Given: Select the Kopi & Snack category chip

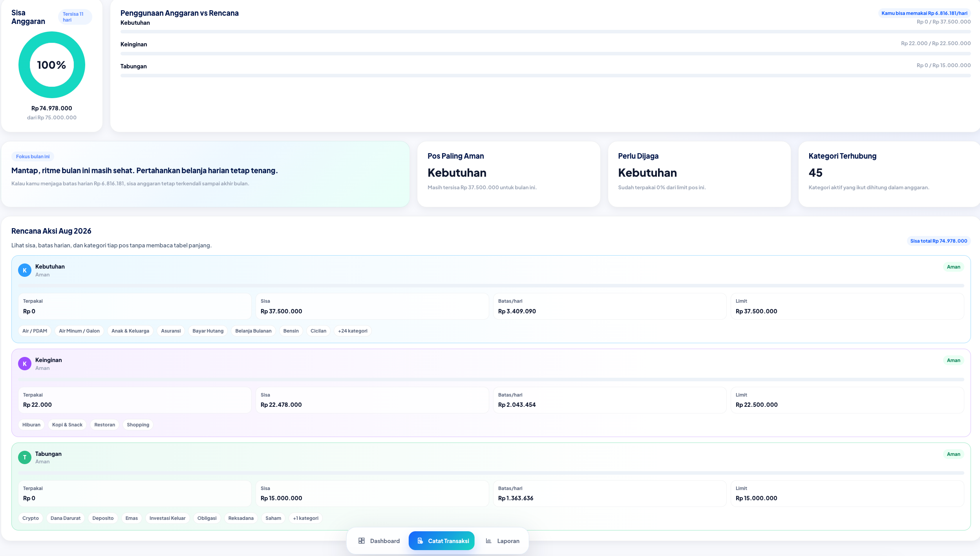Looking at the screenshot, I should (x=67, y=425).
